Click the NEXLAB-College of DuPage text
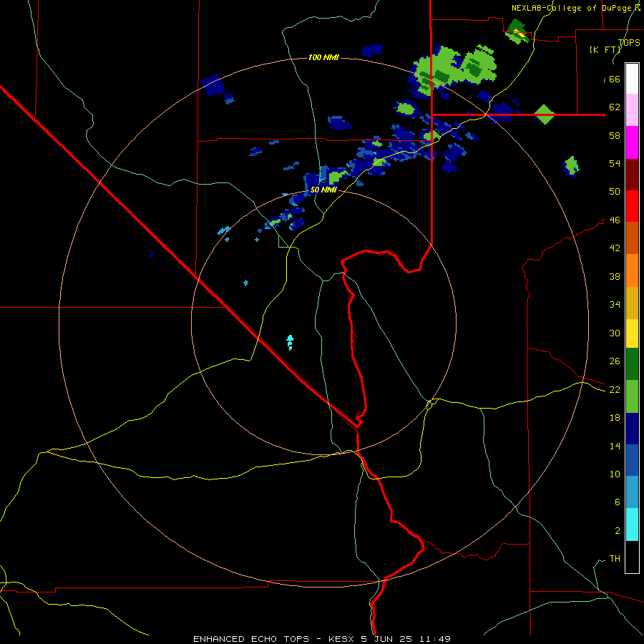Viewport: 644px width, 644px height. click(x=571, y=8)
